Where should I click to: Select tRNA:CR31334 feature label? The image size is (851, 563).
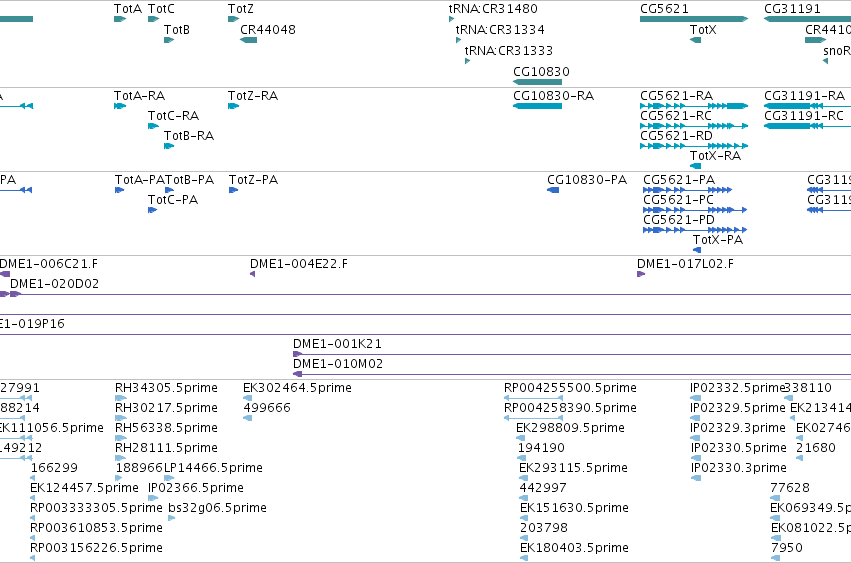tap(500, 29)
